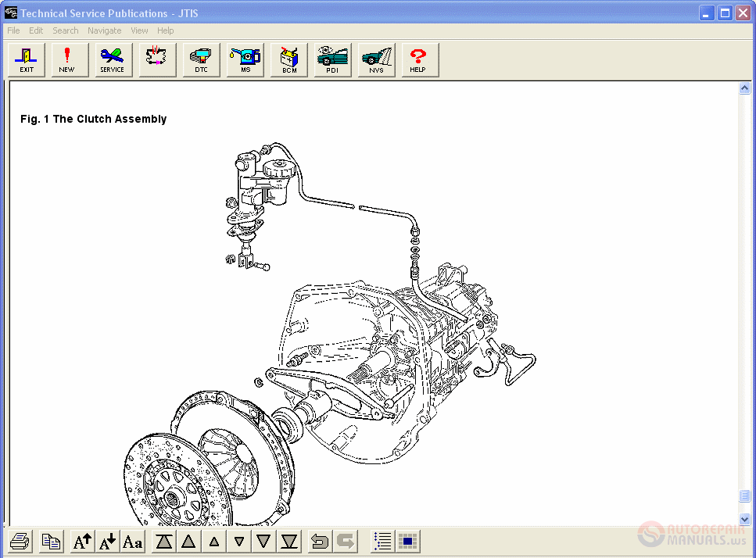Click the EXIT door icon
This screenshot has width=756, height=558.
tap(26, 59)
